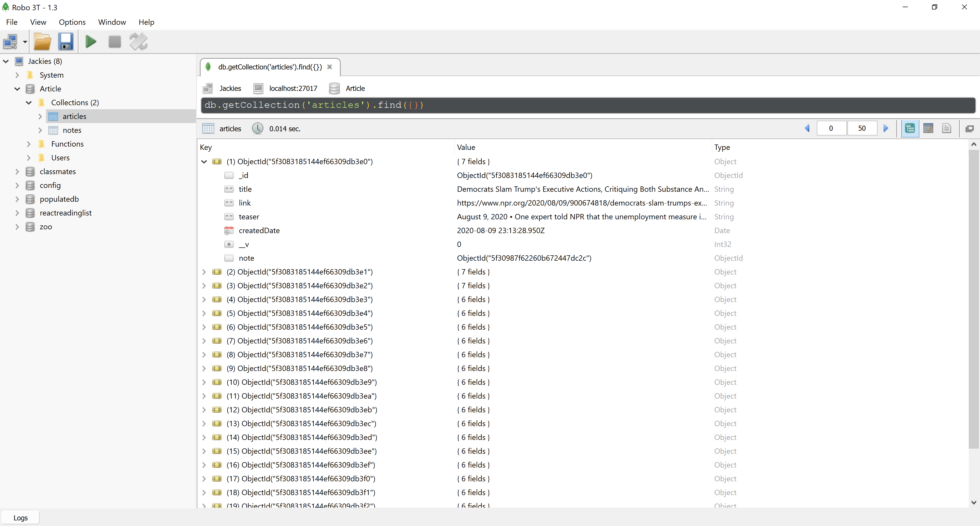Go to previous page with left arrow
This screenshot has width=980, height=526.
click(807, 129)
